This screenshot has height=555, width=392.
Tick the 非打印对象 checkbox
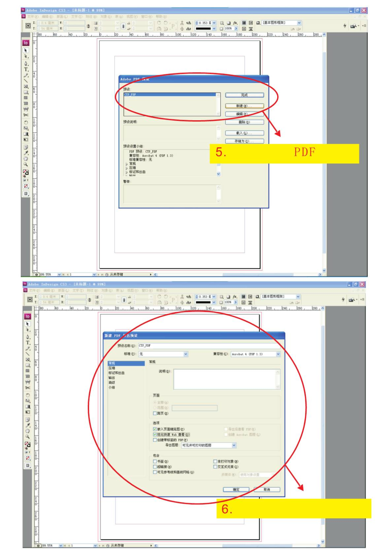(x=215, y=461)
